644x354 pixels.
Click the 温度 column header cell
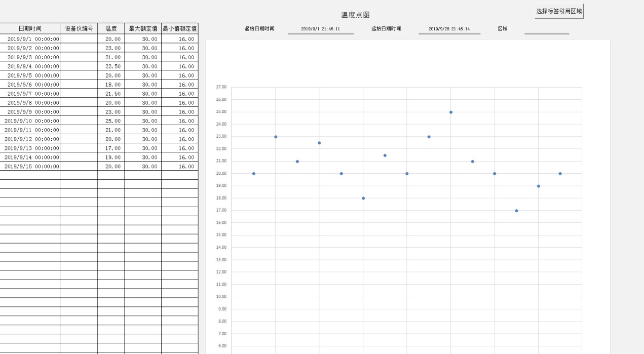pos(111,29)
